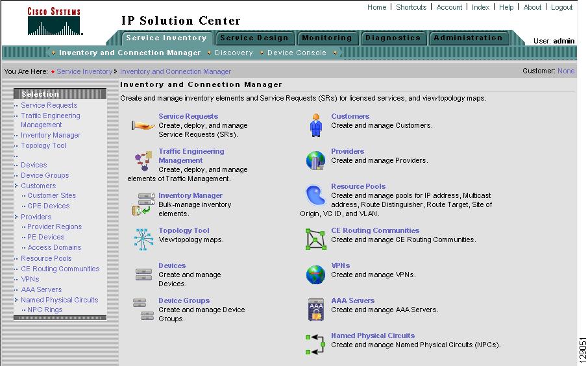Click the Named Physical Circuits arrows icon
Image resolution: width=588 pixels, height=366 pixels.
(x=315, y=345)
